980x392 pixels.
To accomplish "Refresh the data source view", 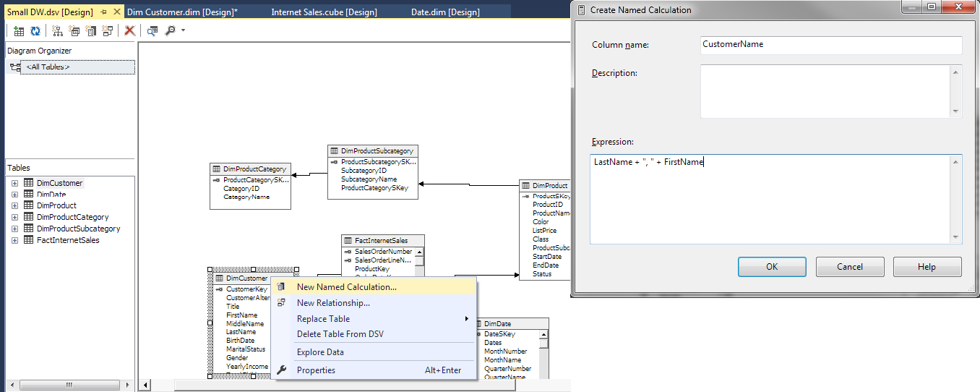I will click(x=35, y=31).
